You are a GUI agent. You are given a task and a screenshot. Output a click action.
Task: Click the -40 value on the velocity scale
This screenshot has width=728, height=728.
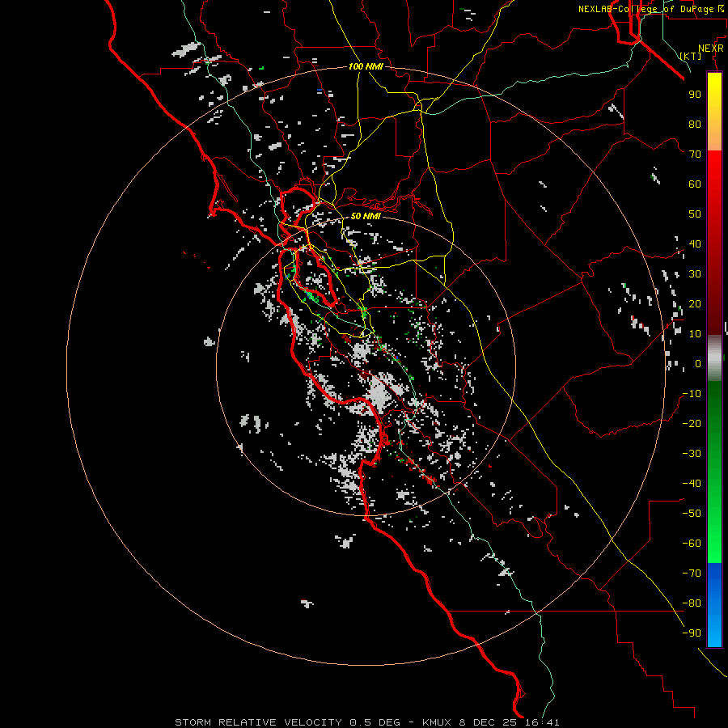692,484
